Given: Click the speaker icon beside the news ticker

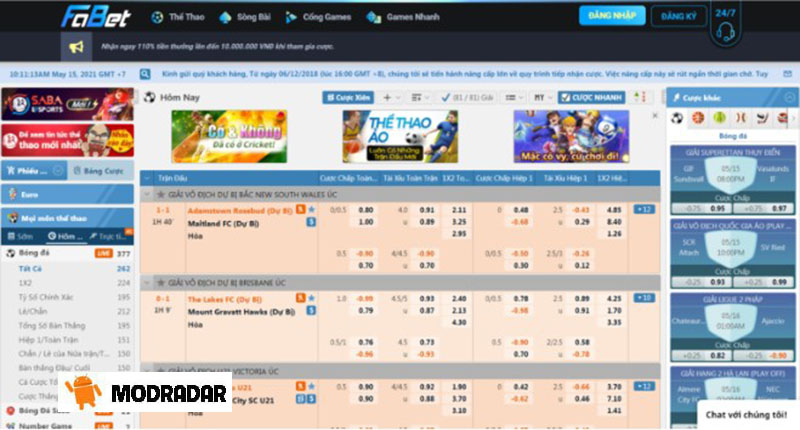Looking at the screenshot, I should (x=145, y=74).
